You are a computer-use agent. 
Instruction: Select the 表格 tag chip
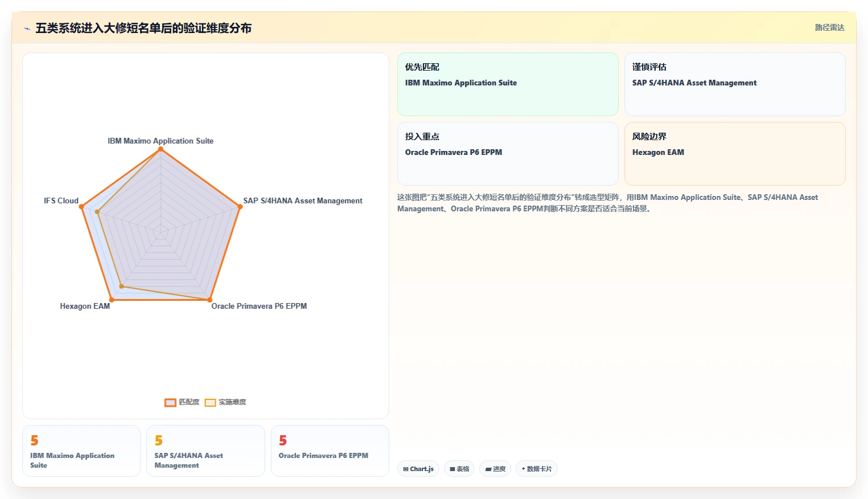point(459,469)
